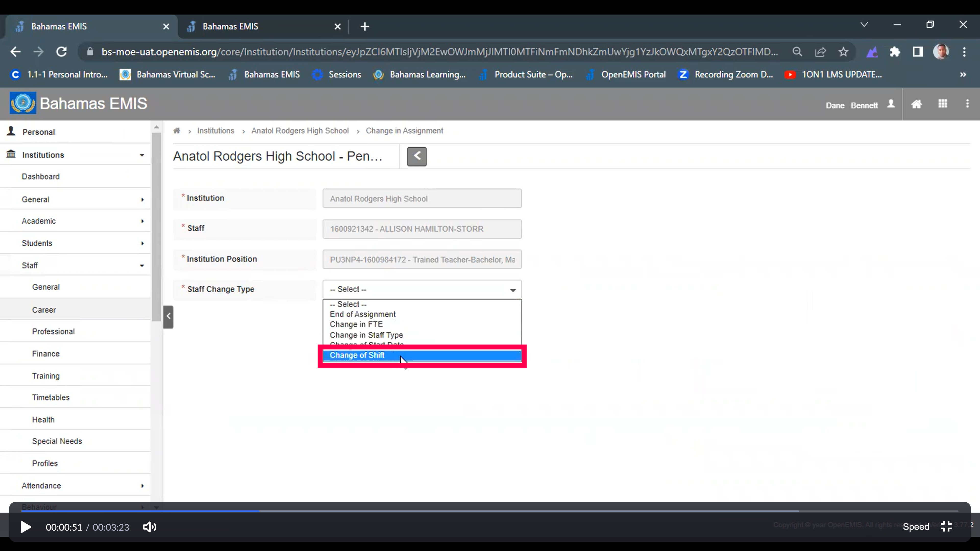
Task: Open the Recording Zoom D... bookmark
Action: [726, 74]
